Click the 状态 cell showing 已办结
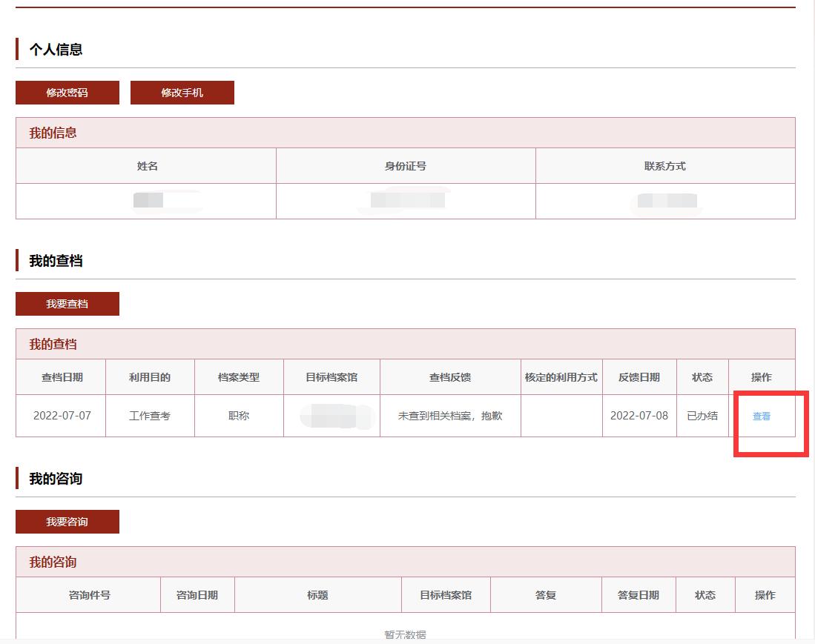Image resolution: width=815 pixels, height=644 pixels. 702,416
